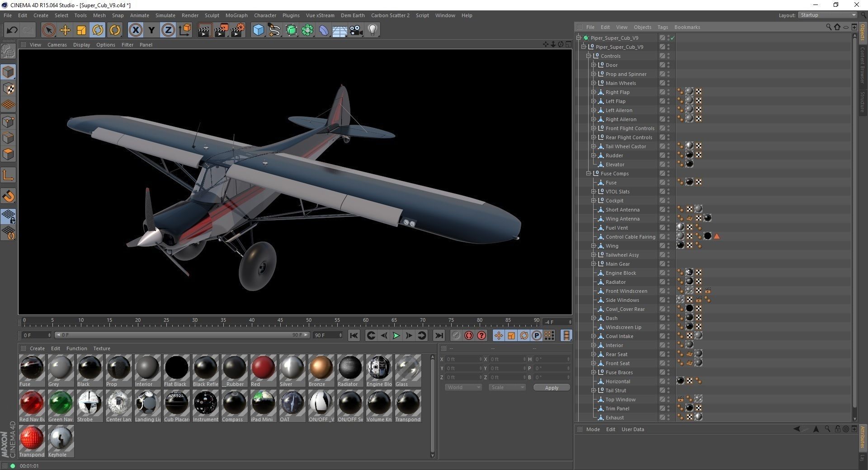868x470 pixels.
Task: Open the World coordinate dropdown
Action: (x=463, y=387)
